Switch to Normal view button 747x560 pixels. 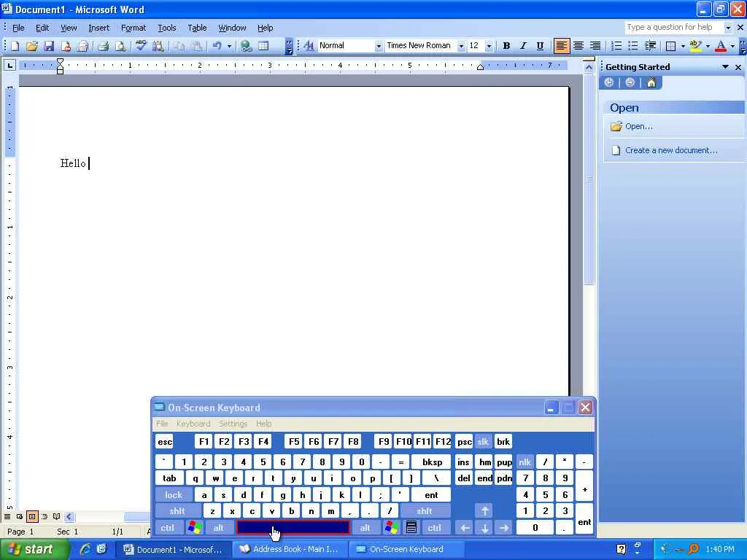tap(7, 517)
